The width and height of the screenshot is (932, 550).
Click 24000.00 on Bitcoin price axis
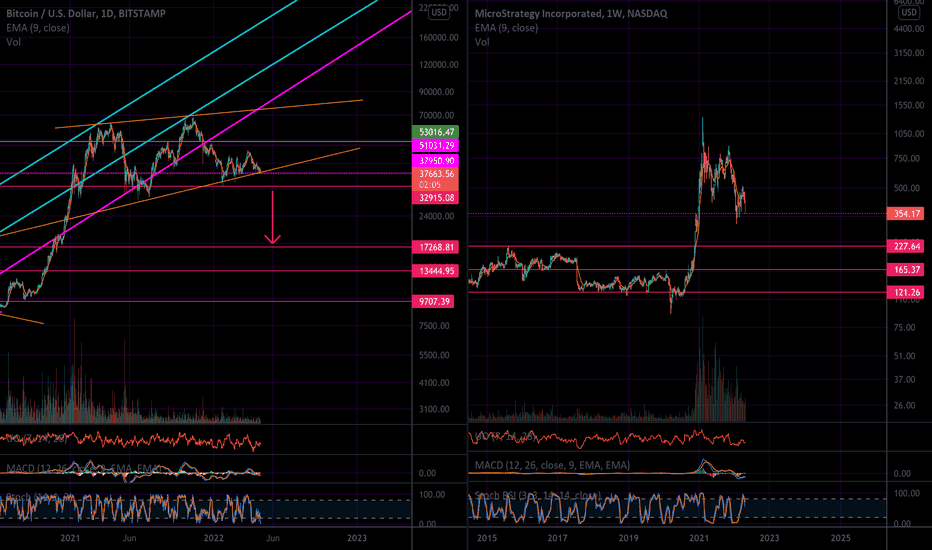436,216
